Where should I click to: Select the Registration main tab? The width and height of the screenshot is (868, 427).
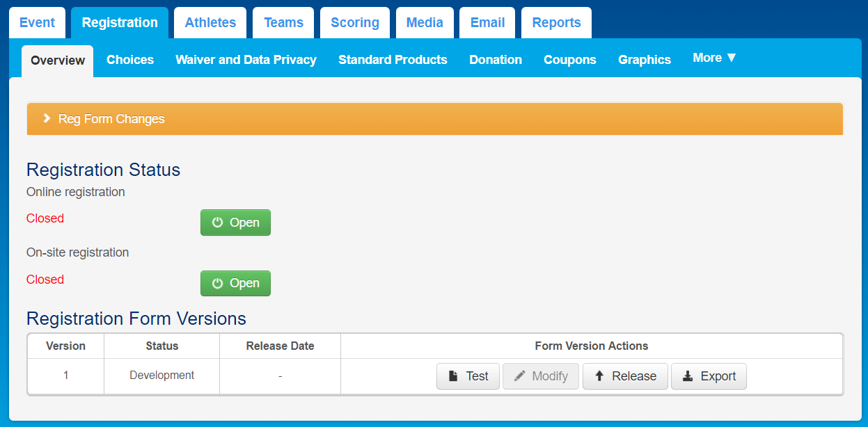click(x=120, y=22)
